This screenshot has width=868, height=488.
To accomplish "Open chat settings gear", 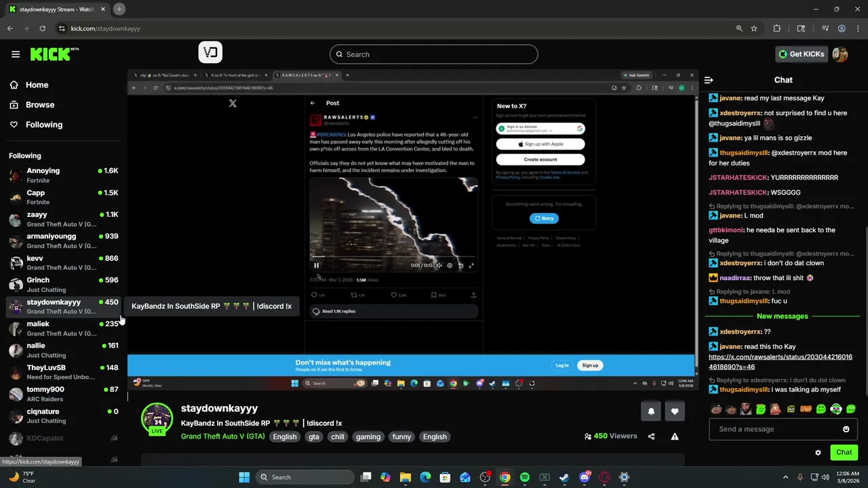I will coord(818,452).
